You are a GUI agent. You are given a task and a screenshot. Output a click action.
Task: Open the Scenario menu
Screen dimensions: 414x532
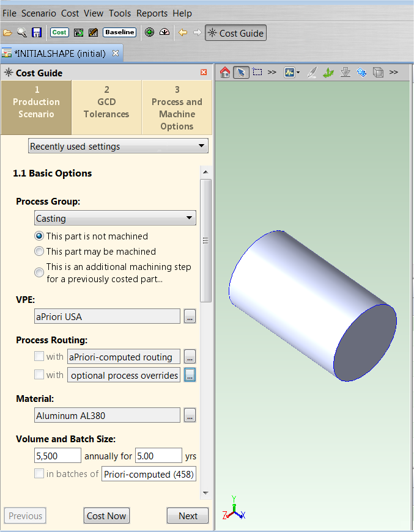[x=39, y=13]
